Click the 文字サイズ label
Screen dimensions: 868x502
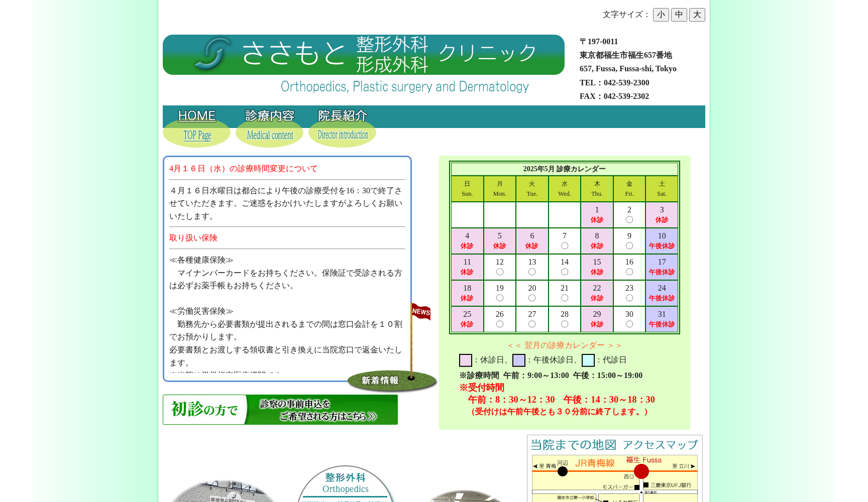pyautogui.click(x=626, y=15)
